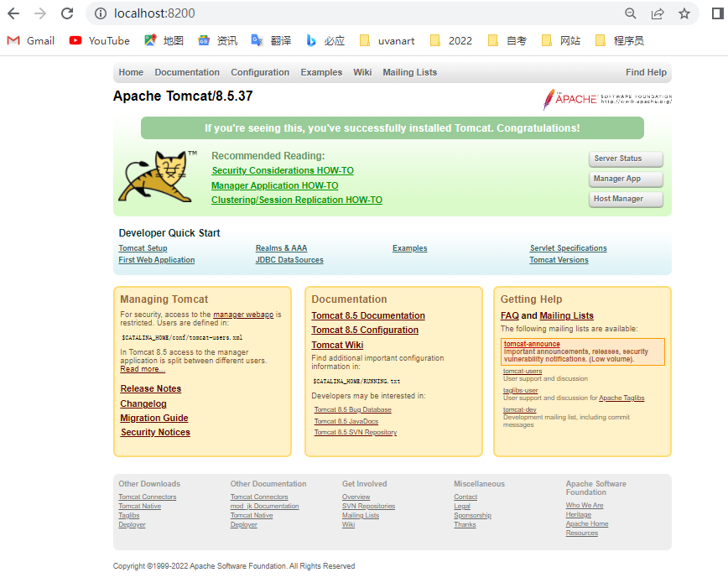Open the Host Manager button
This screenshot has height=588, width=728.
[x=626, y=199]
